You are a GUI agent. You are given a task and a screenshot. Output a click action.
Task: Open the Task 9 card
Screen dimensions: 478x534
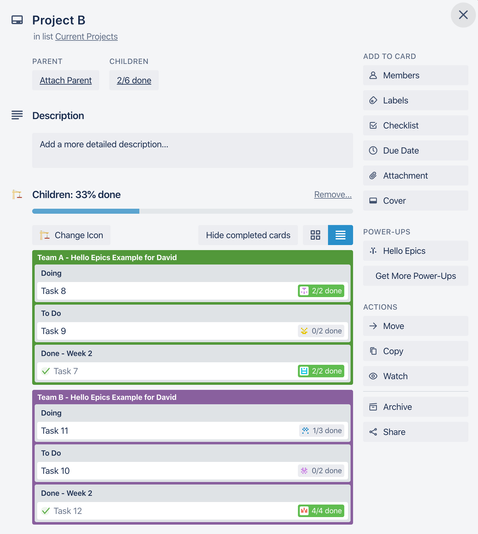[x=192, y=331]
